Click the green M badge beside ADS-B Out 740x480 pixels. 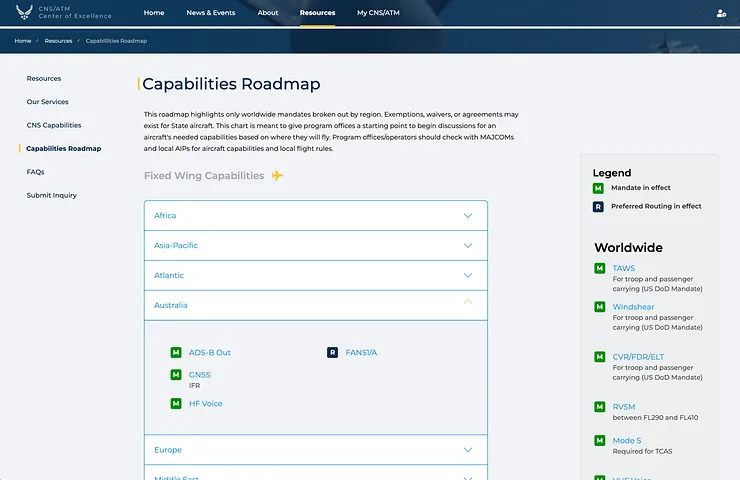coord(176,353)
